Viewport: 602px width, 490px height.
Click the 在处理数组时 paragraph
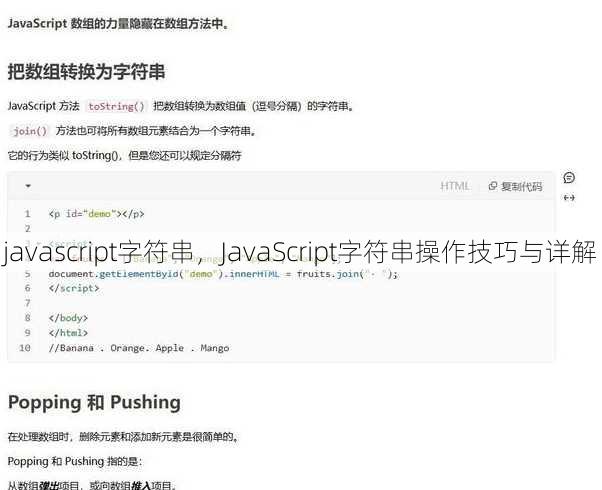click(x=123, y=437)
